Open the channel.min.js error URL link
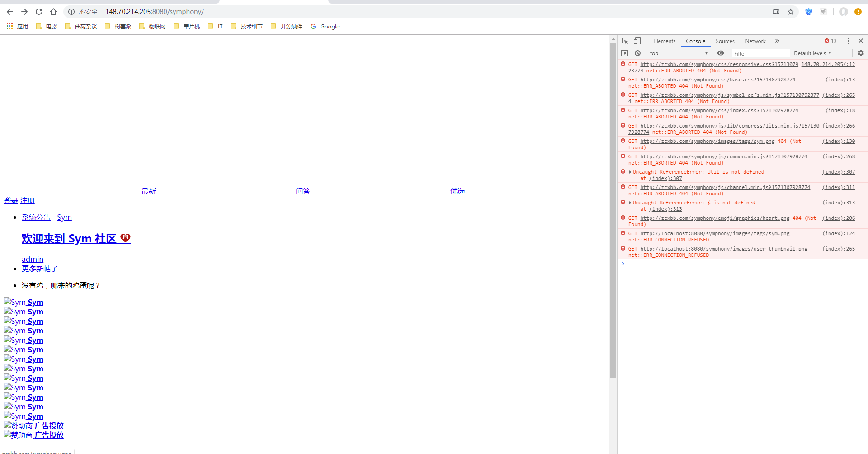 coord(725,187)
